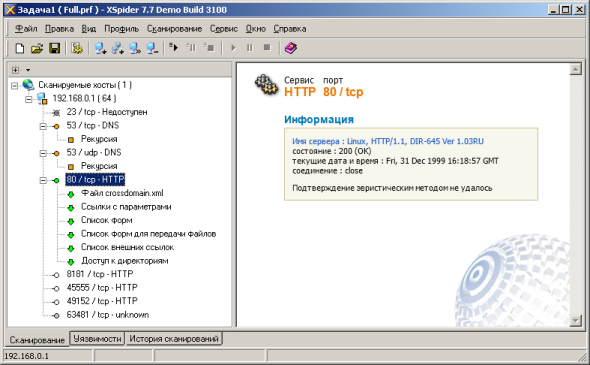Remove host with the computer minus icon
The width and height of the screenshot is (590, 365).
pyautogui.click(x=152, y=48)
